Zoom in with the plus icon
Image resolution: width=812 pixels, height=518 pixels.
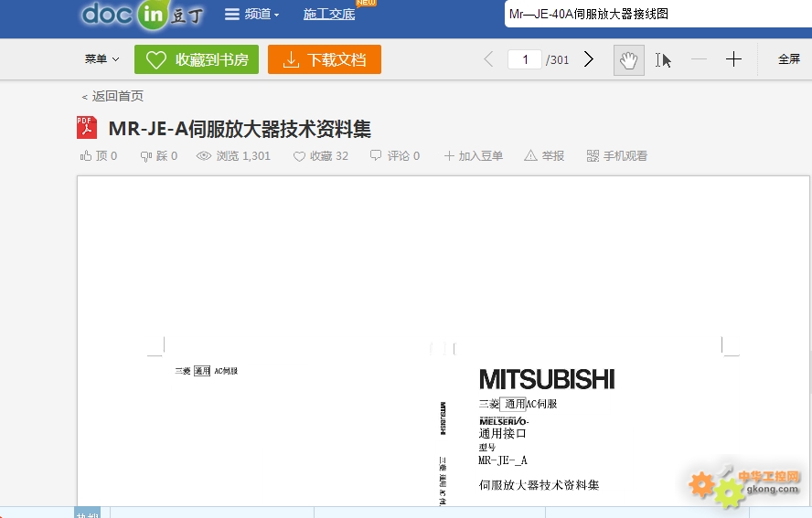733,59
